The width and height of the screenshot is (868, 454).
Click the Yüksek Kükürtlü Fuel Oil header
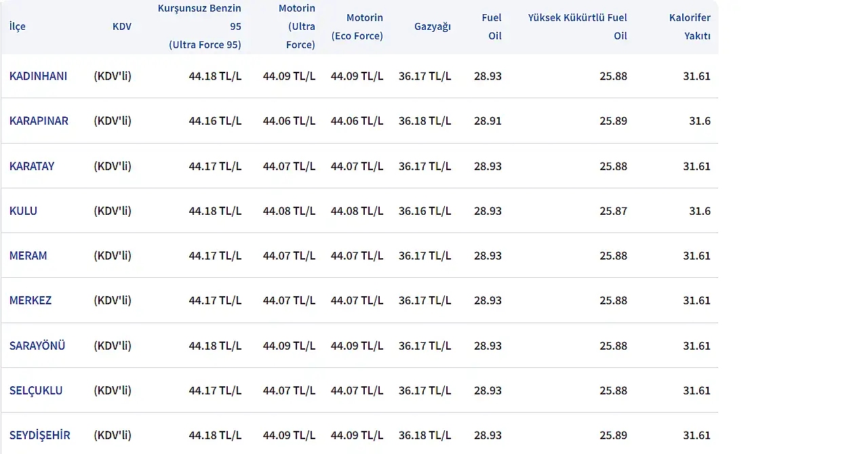coord(578,26)
